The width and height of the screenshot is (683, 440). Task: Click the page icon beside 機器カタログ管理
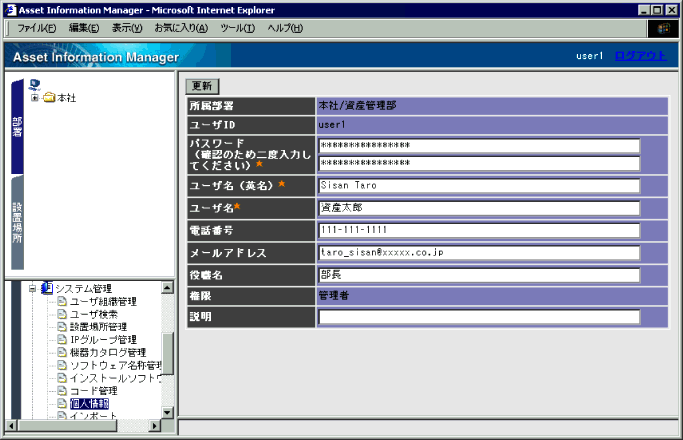pos(62,352)
